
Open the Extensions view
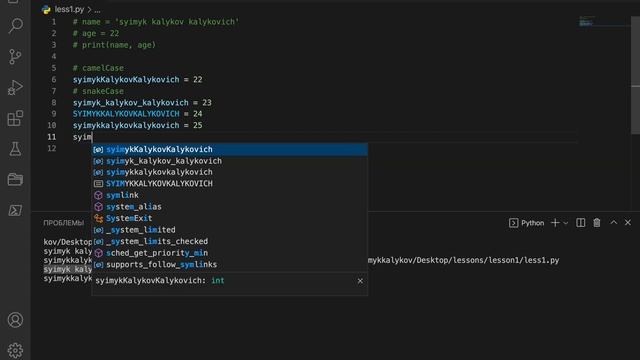pyautogui.click(x=15, y=118)
